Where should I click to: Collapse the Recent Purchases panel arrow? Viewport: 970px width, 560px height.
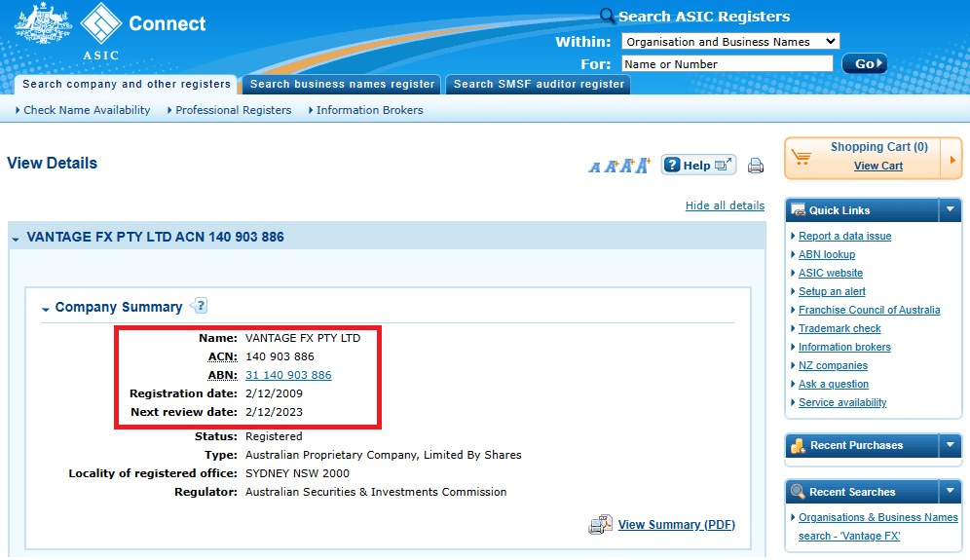[x=951, y=445]
